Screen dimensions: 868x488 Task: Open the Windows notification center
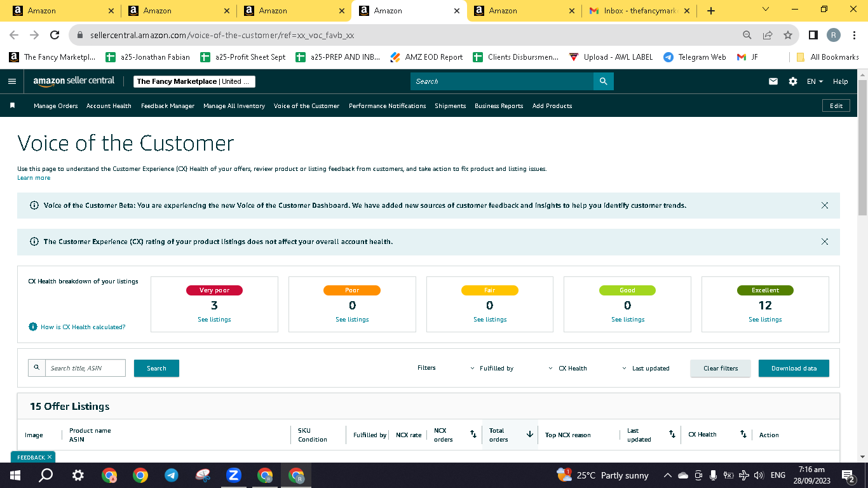pos(848,475)
